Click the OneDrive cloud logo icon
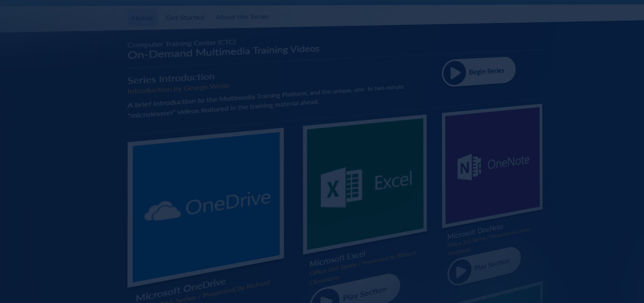Screen dimensions: 644x303 pyautogui.click(x=162, y=211)
